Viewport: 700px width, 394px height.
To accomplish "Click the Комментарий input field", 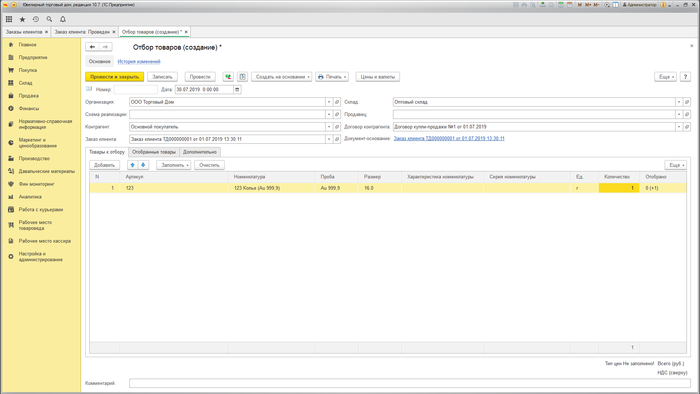I will [410, 383].
